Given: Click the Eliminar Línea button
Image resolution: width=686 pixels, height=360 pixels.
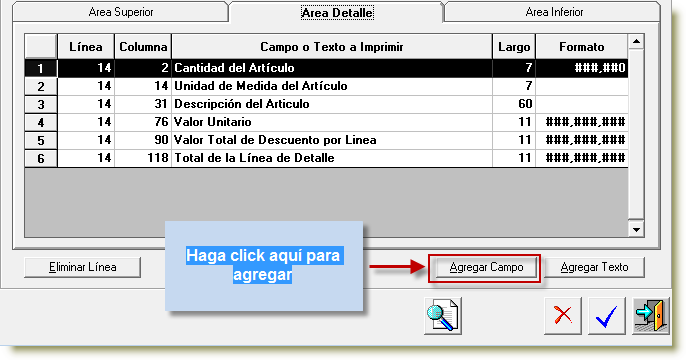Looking at the screenshot, I should pos(83,267).
